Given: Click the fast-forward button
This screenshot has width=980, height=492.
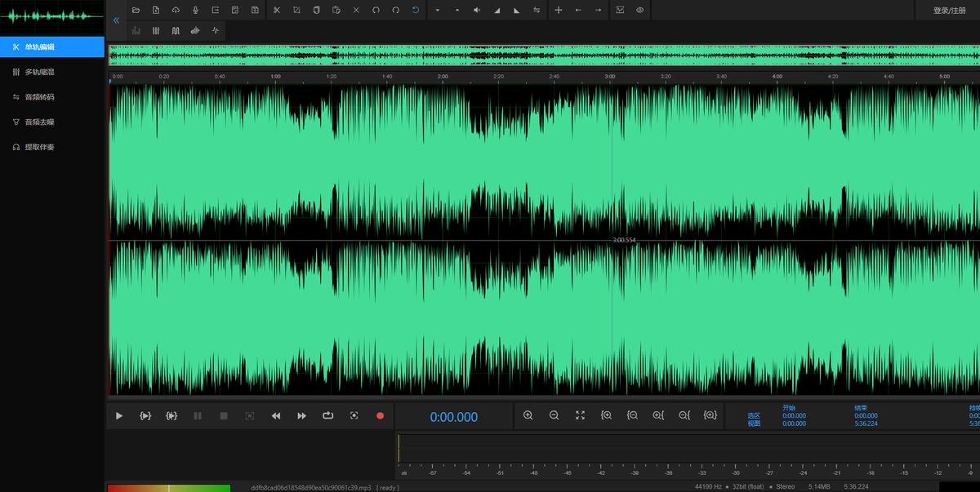Looking at the screenshot, I should click(x=301, y=416).
